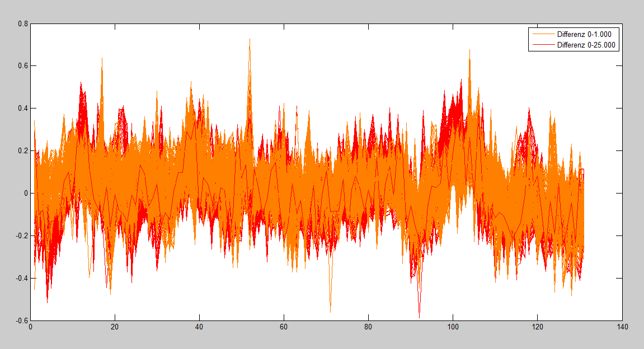The width and height of the screenshot is (644, 349).
Task: Select the 'Differenz 0-25.000' legend label
Action: tap(586, 45)
